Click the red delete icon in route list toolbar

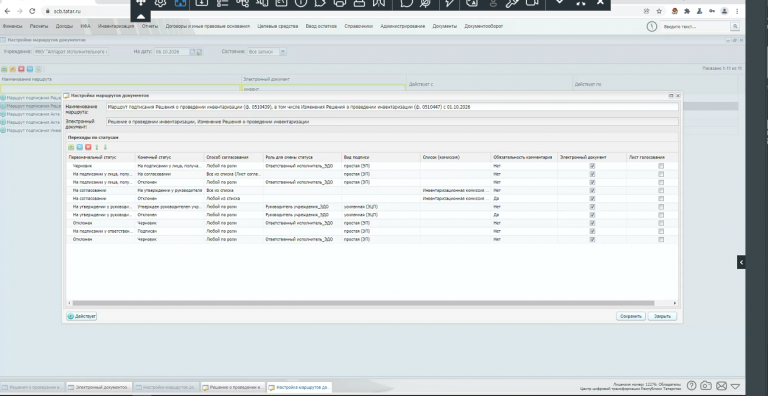coord(21,69)
